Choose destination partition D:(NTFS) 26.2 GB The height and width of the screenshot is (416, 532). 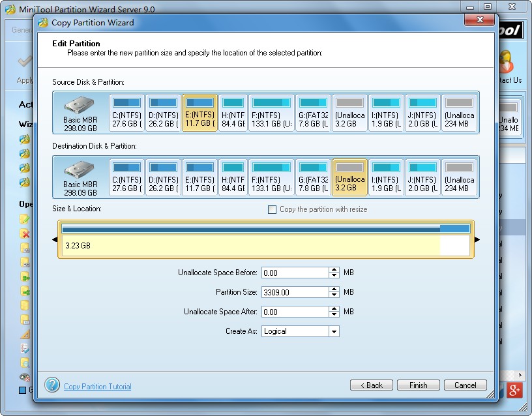click(x=163, y=177)
